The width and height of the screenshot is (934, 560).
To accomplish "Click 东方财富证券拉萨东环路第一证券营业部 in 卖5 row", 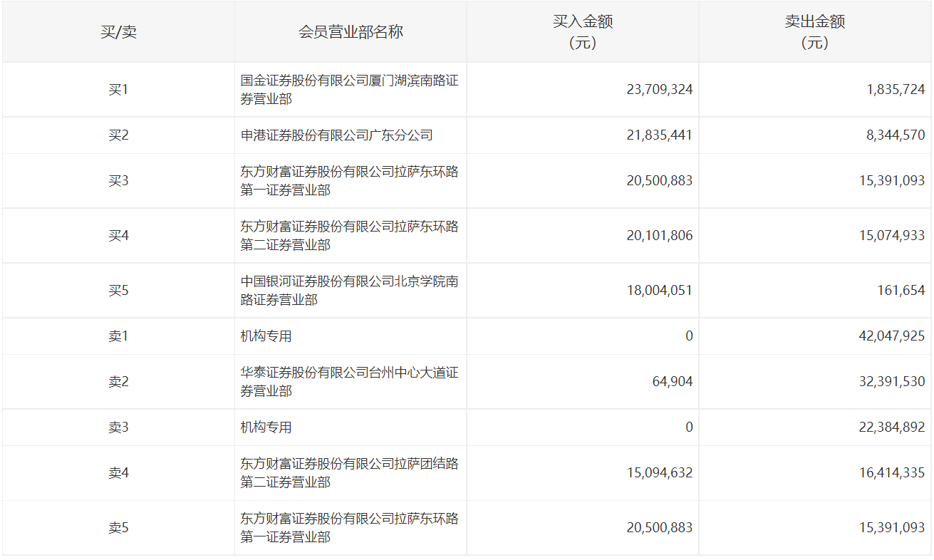I will tap(349, 528).
